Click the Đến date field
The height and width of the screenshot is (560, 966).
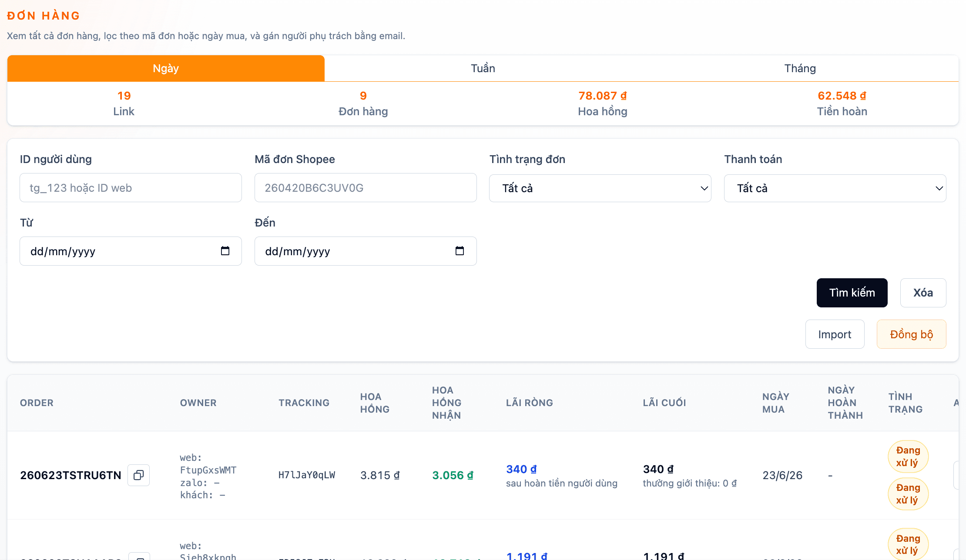click(366, 251)
